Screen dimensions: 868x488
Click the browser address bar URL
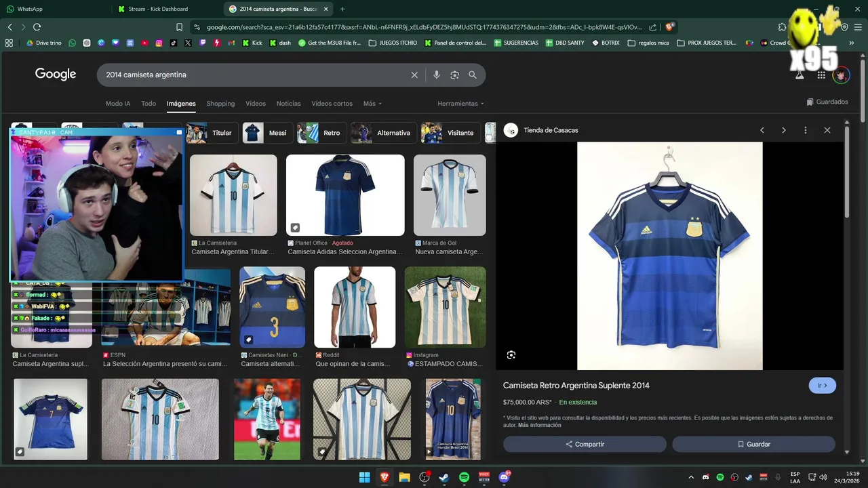click(x=424, y=27)
